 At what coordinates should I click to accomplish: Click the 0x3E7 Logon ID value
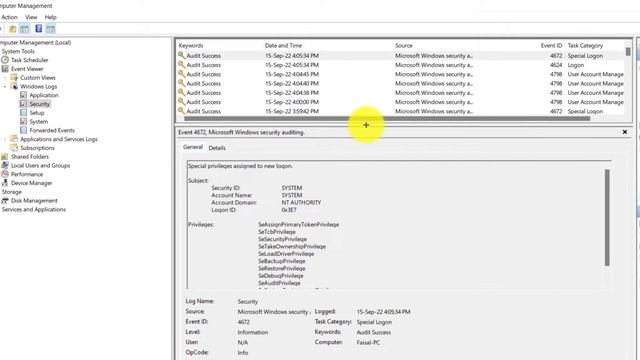click(x=289, y=210)
